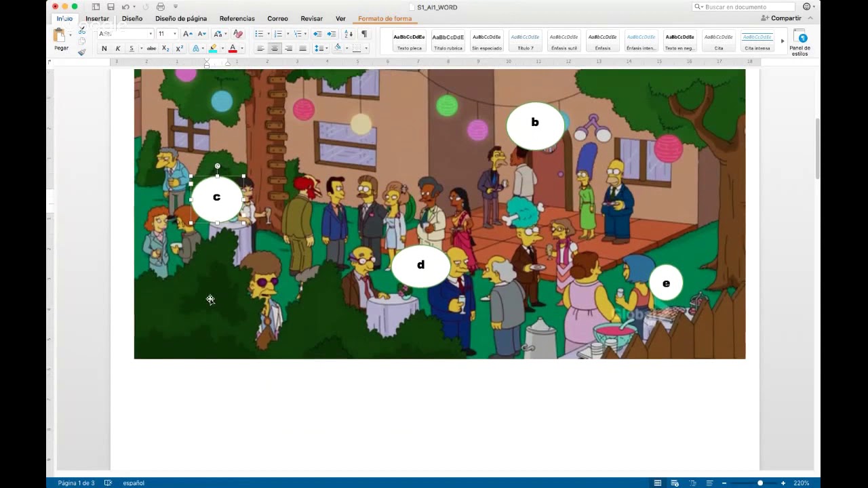Click the shading paint bucket icon
Image resolution: width=868 pixels, height=488 pixels.
coord(338,48)
